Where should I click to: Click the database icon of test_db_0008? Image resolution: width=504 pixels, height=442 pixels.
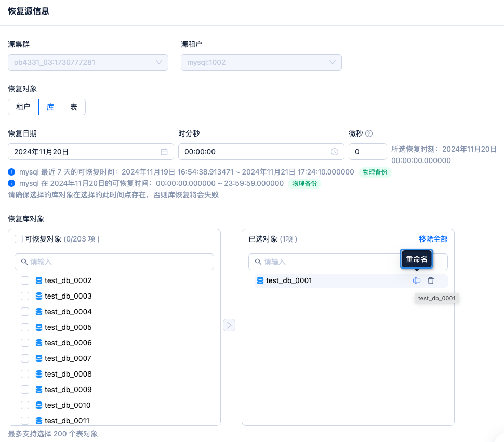[x=39, y=374]
